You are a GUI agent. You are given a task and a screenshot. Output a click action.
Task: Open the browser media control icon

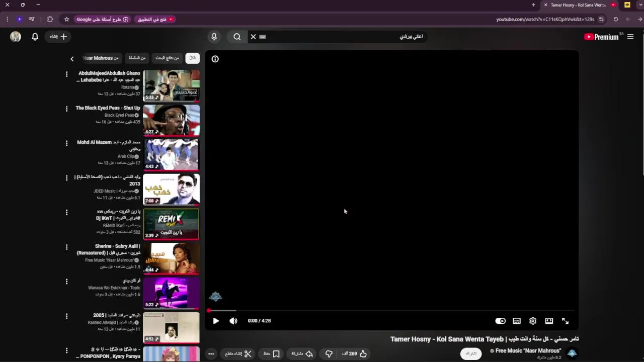32,19
